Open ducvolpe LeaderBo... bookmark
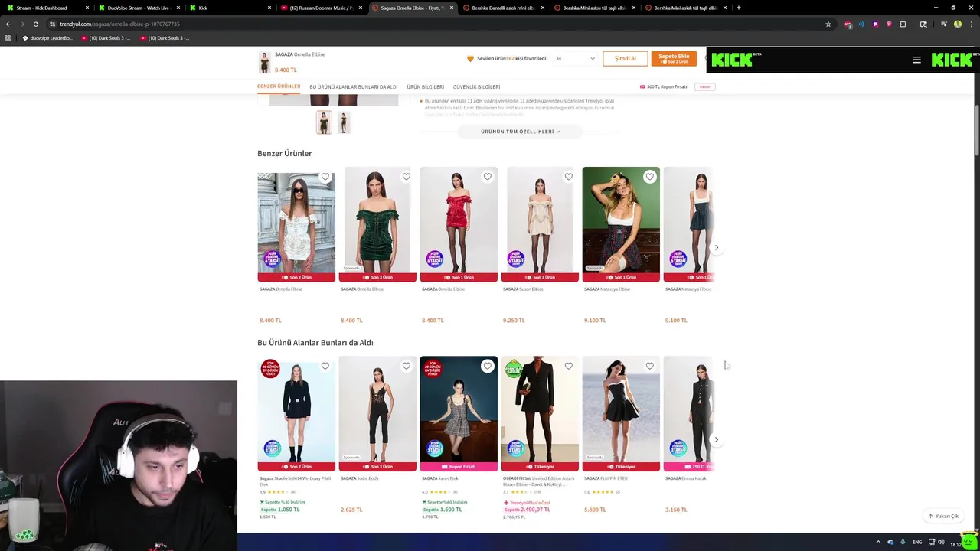 (47, 38)
